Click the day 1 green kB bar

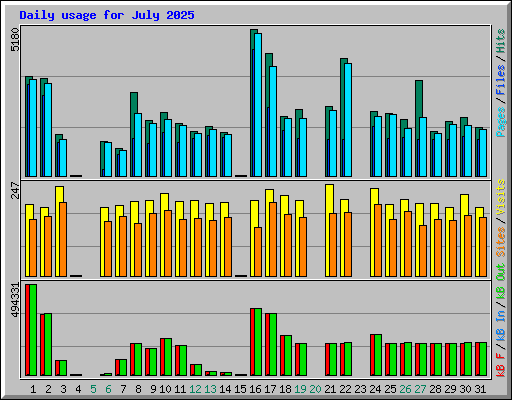pos(33,330)
